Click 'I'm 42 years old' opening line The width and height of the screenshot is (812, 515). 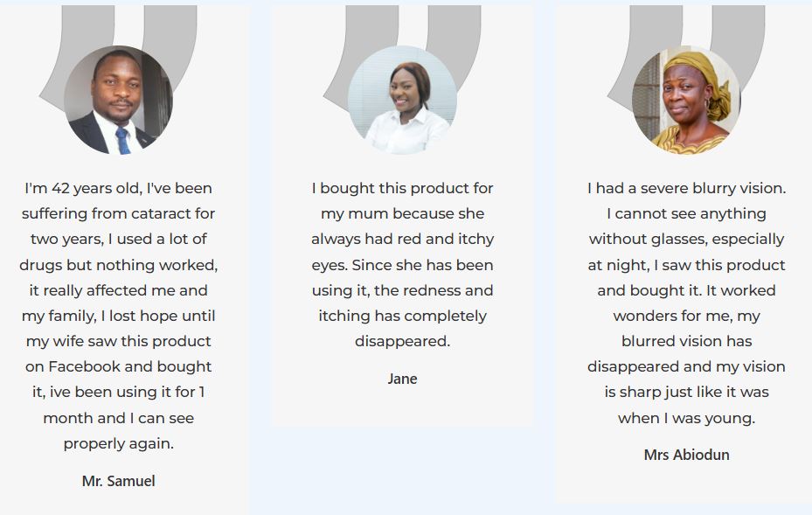click(x=118, y=188)
